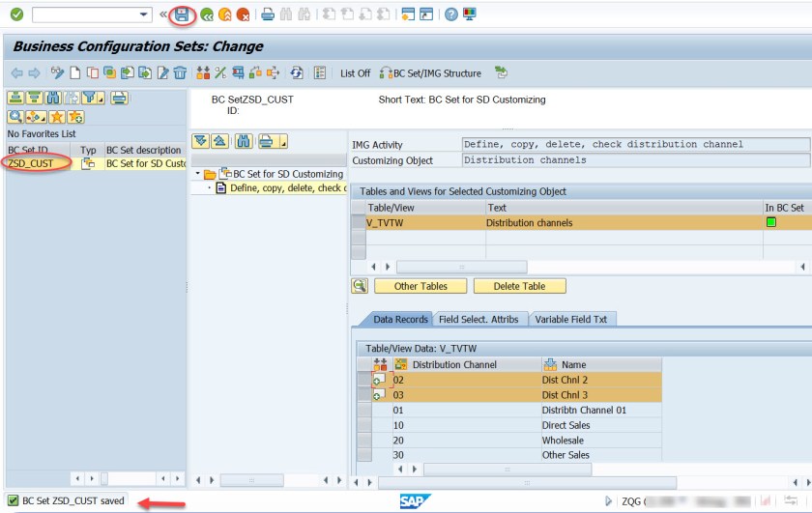Switch to the Field Select. Attribs tab
812x513 pixels.
(x=478, y=319)
